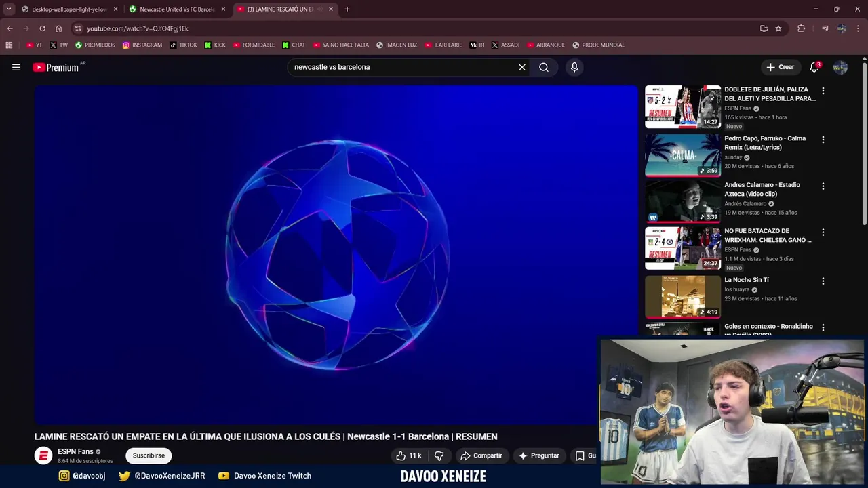Screen dimensions: 868x488
Task: Run search with magnifier button
Action: [x=544, y=67]
